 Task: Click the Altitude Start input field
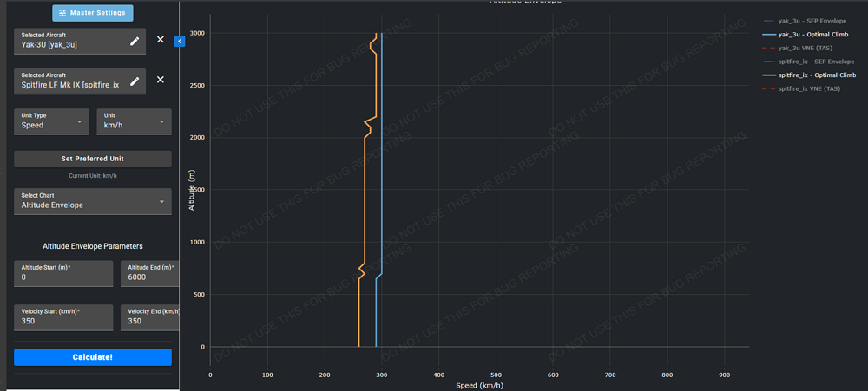pyautogui.click(x=63, y=277)
